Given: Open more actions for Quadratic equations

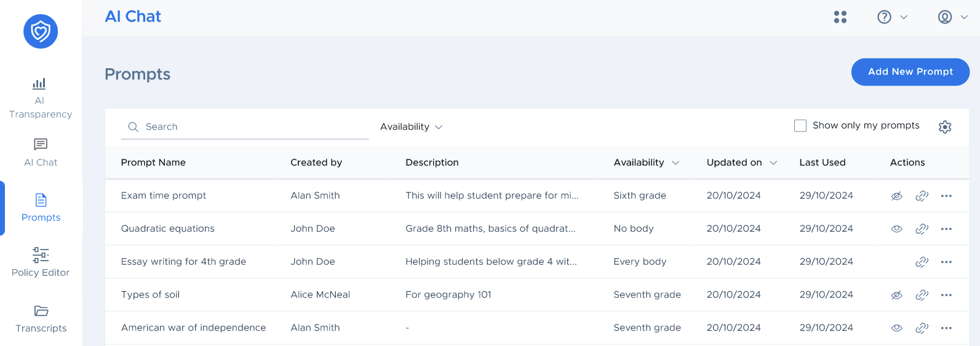Looking at the screenshot, I should [946, 229].
